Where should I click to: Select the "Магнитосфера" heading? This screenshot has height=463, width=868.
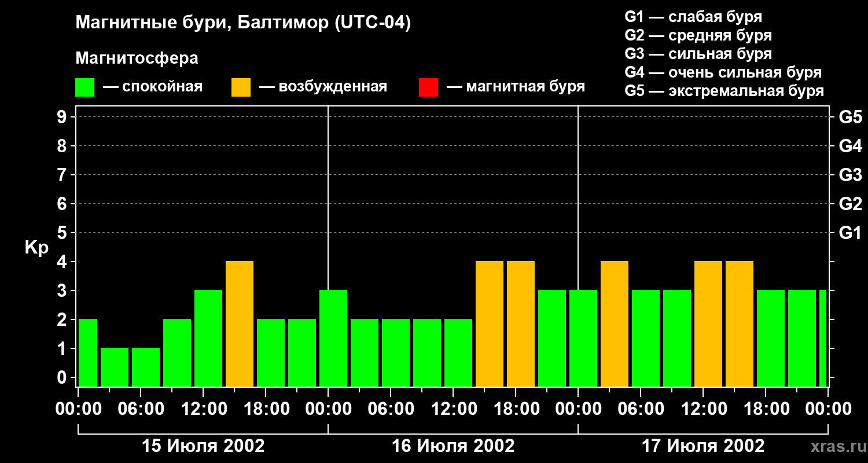click(x=137, y=58)
